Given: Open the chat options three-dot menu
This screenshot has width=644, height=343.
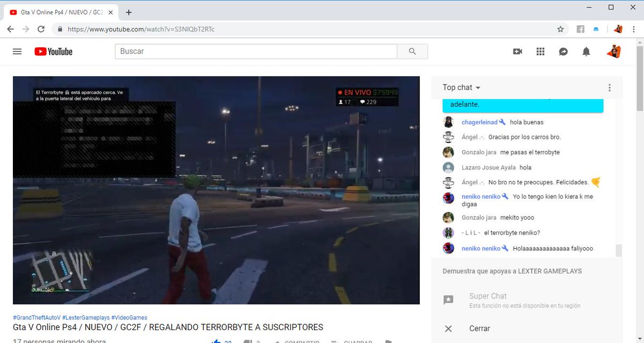Looking at the screenshot, I should click(x=610, y=88).
